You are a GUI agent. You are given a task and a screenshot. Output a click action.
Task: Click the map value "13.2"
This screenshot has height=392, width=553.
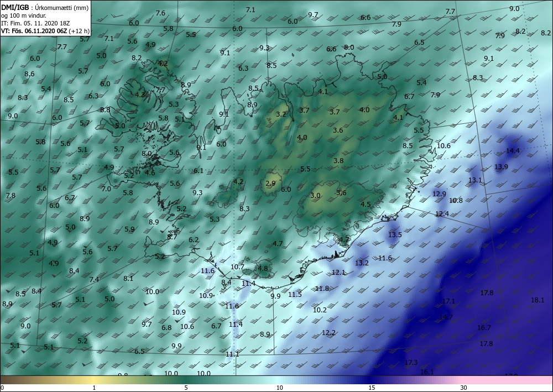(x=362, y=263)
